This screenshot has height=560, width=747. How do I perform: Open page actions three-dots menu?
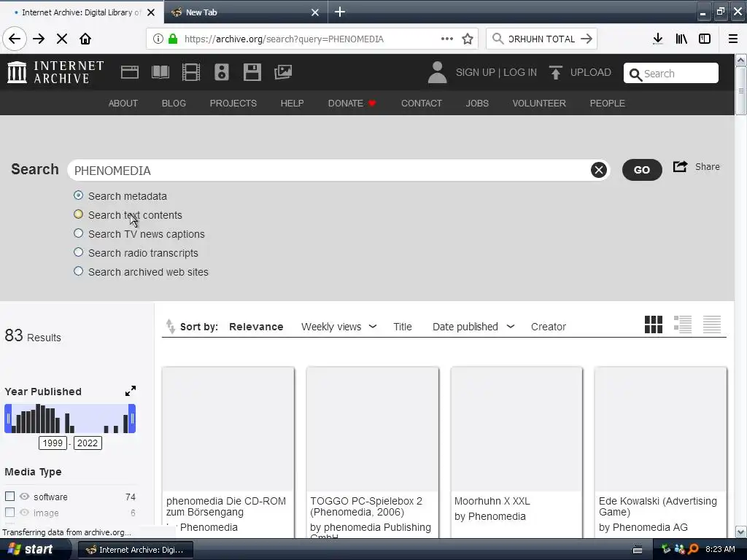(x=447, y=39)
